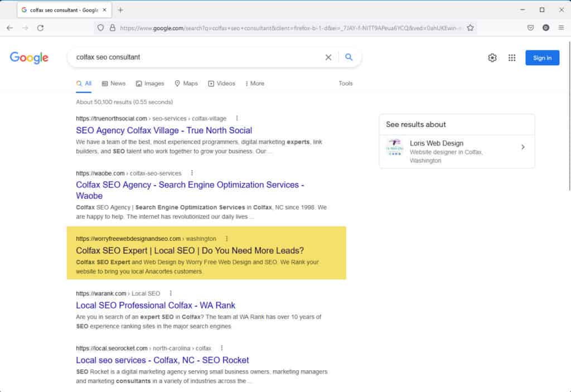
Task: Click the browser forward arrow
Action: (x=25, y=28)
